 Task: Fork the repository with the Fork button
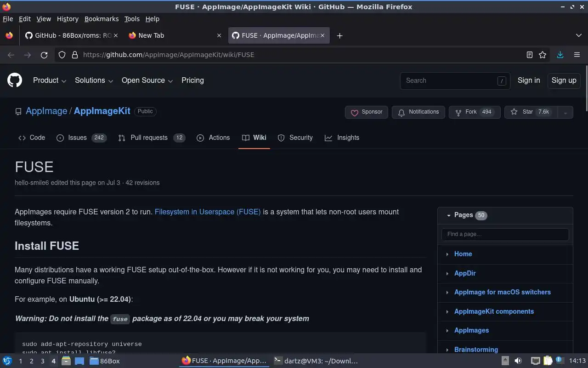pos(475,112)
